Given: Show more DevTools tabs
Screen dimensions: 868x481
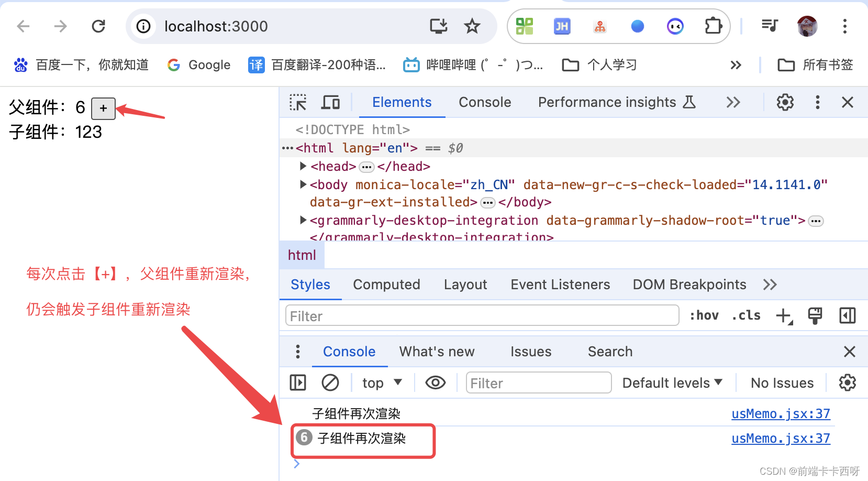Looking at the screenshot, I should 733,102.
